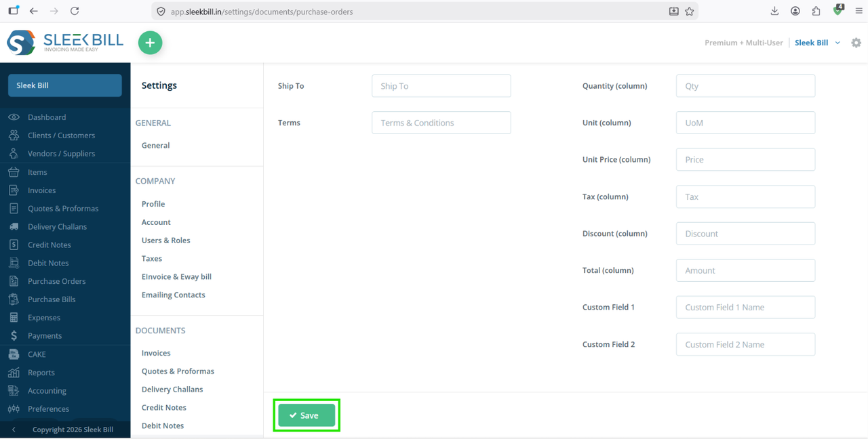Click the Clients / Customers sidebar icon
Viewport: 868px width, 439px height.
click(x=14, y=135)
